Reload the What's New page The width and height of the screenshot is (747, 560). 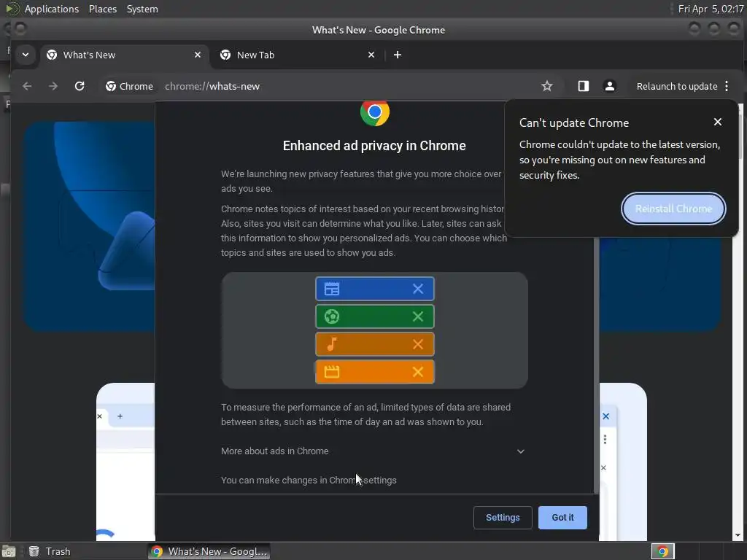click(80, 86)
